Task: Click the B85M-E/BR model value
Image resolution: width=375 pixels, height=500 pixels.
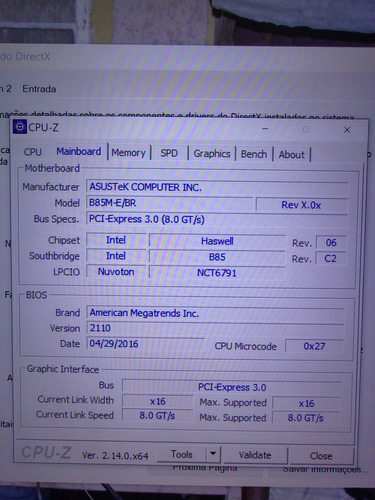Action: (170, 203)
